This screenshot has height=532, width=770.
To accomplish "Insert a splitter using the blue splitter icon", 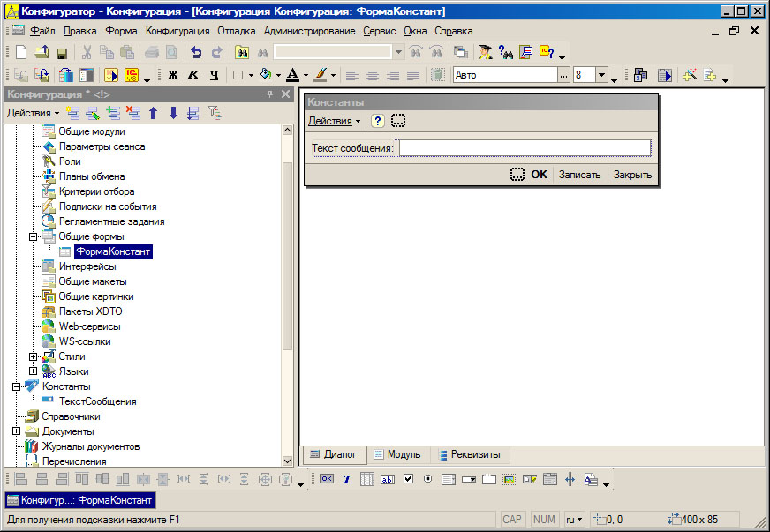I will coord(570,479).
